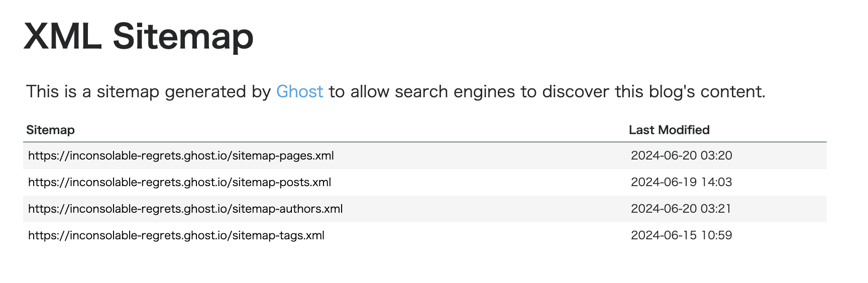The image size is (868, 283).
Task: Click the word Sitemap in the large title
Action: pos(183,37)
